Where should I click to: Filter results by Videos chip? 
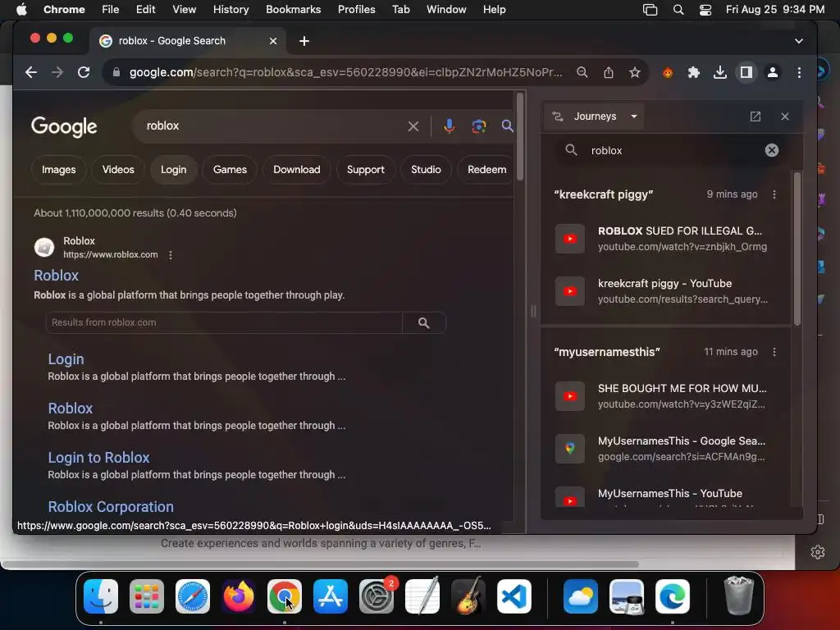(x=118, y=170)
